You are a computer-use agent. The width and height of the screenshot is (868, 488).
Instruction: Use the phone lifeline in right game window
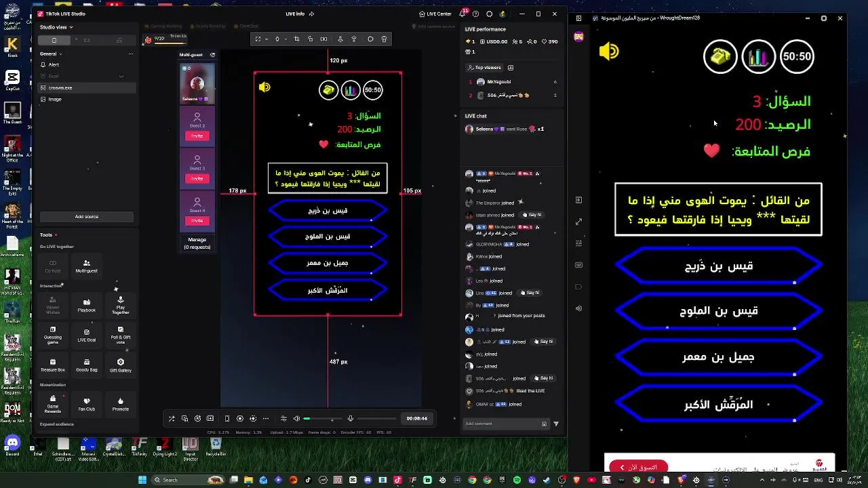coord(720,57)
